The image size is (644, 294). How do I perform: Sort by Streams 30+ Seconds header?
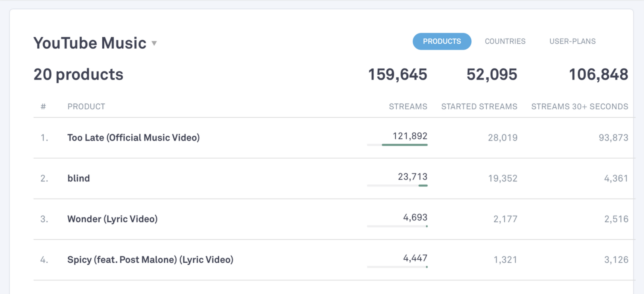tap(579, 107)
